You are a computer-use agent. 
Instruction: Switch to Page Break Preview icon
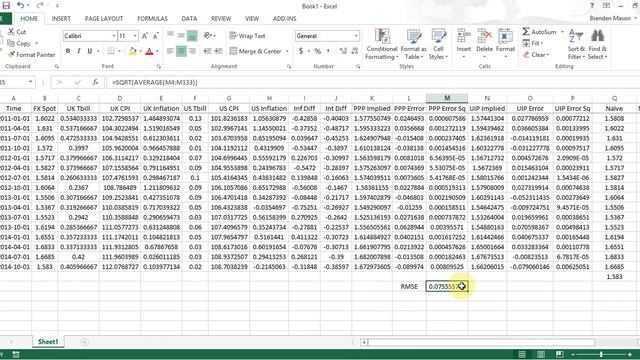(x=559, y=354)
